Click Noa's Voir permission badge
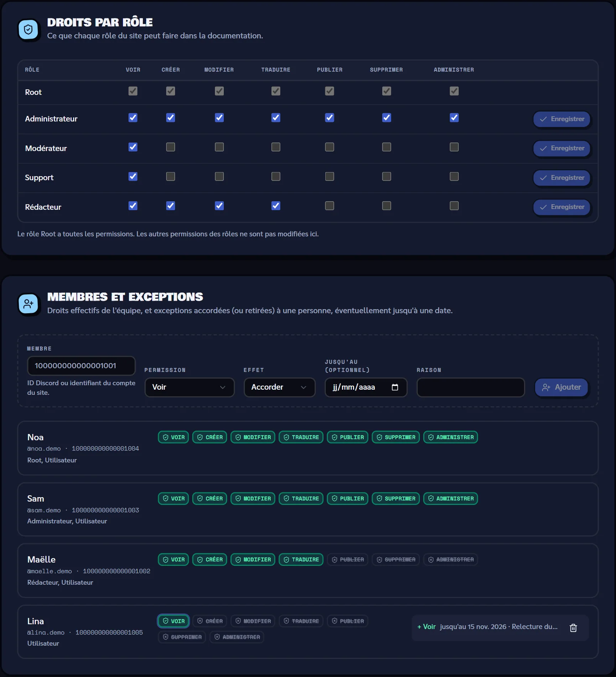The height and width of the screenshot is (677, 616). coord(174,437)
